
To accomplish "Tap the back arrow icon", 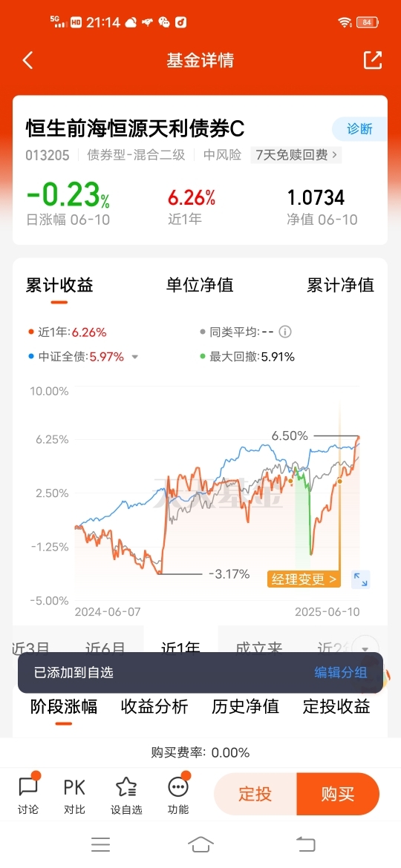I will click(x=27, y=60).
